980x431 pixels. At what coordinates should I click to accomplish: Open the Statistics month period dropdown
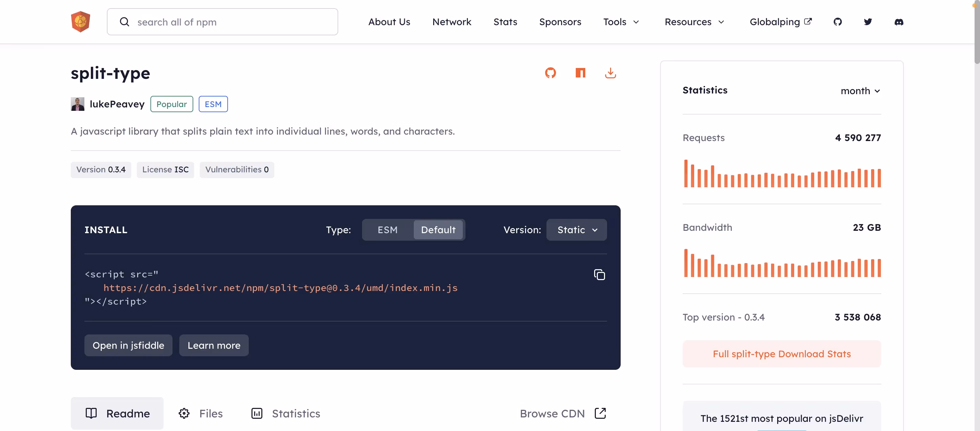861,91
